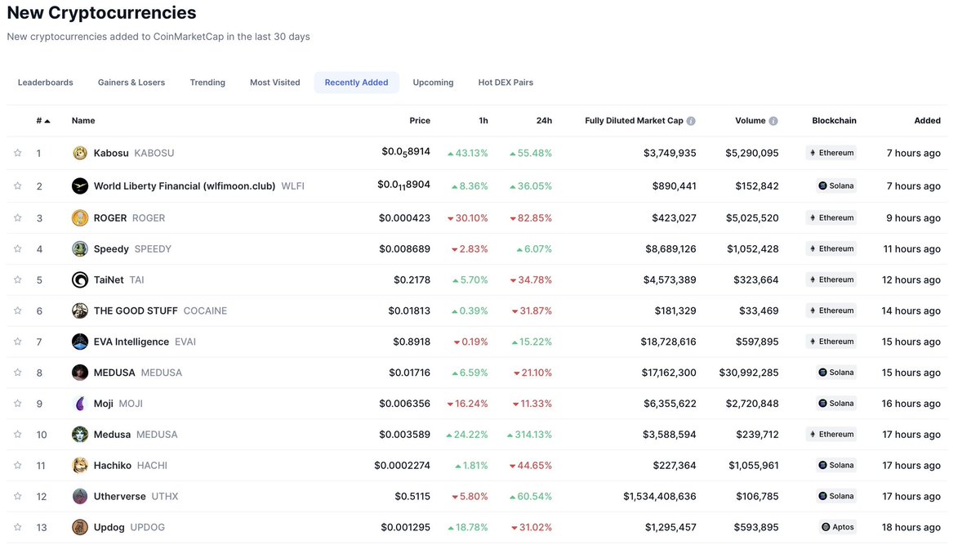Viewport: 980px width, 545px height.
Task: Click the Aptos blockchain badge on the Updog row
Action: 837,527
